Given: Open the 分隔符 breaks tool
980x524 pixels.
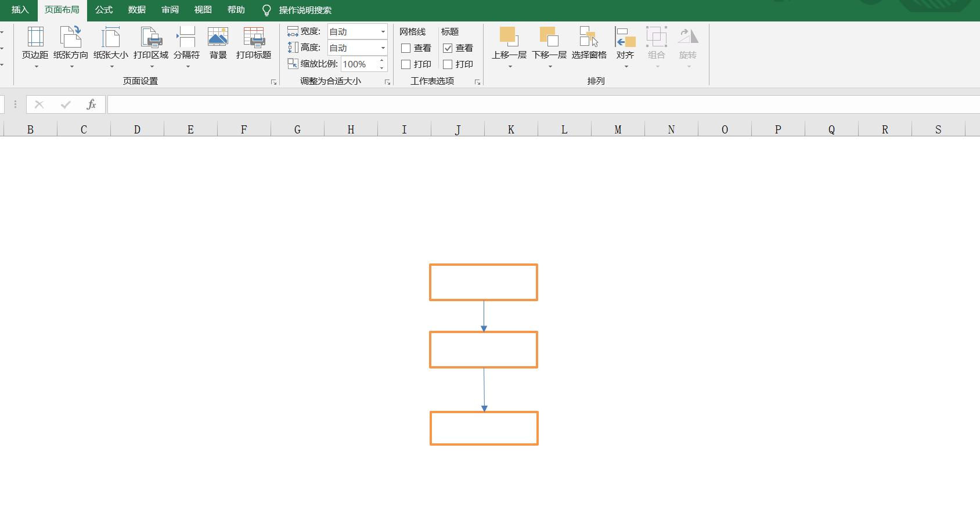Looking at the screenshot, I should click(186, 38).
